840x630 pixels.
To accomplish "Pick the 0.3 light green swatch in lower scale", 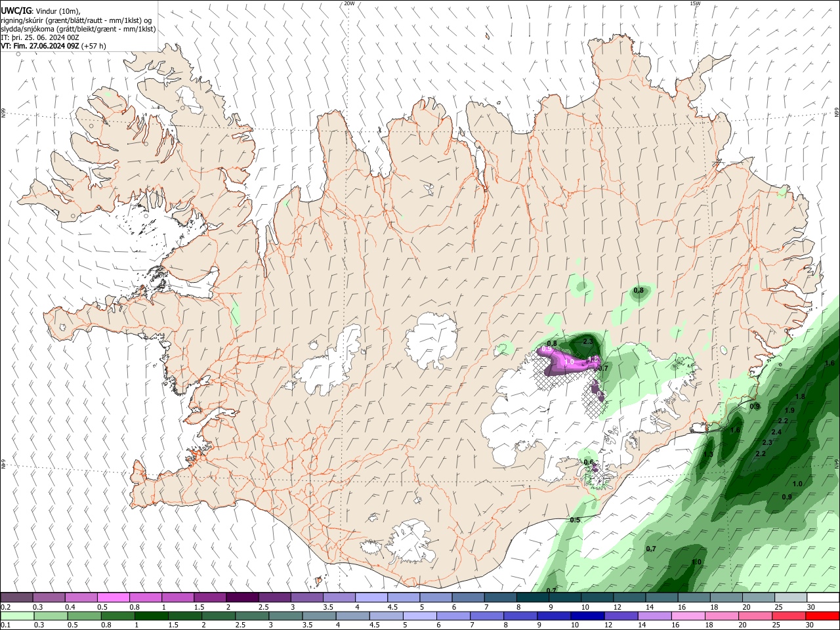I will coord(51,616).
